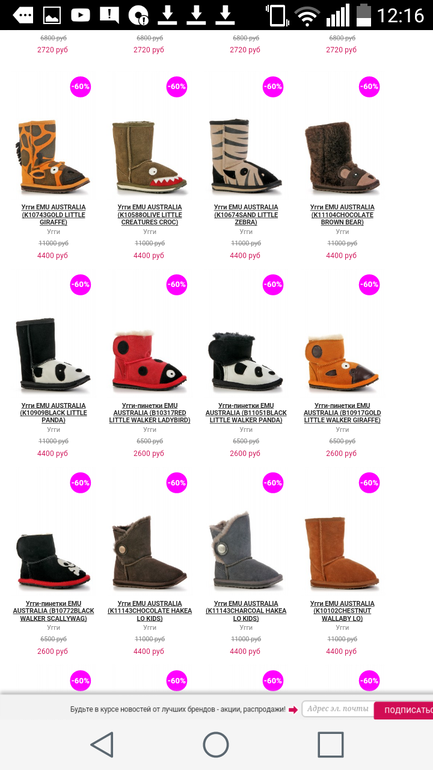Open the Sand Little Zebra product link
This screenshot has height=770, width=433.
click(x=246, y=215)
